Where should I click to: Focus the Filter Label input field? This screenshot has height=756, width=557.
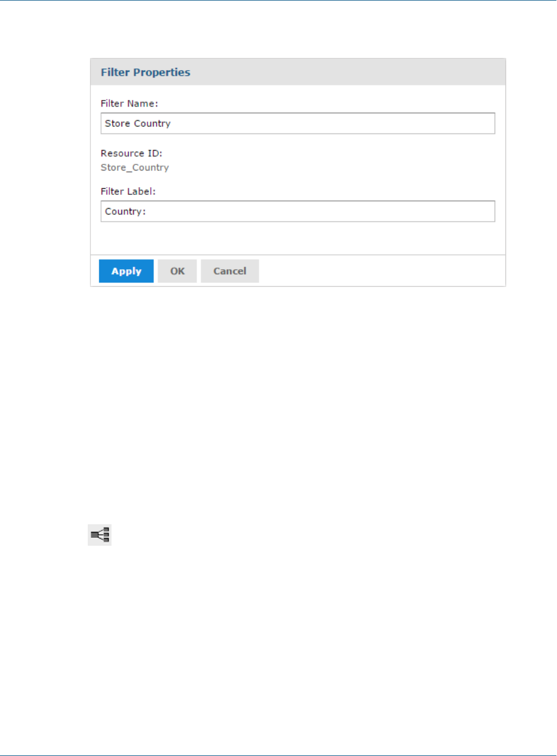click(298, 211)
